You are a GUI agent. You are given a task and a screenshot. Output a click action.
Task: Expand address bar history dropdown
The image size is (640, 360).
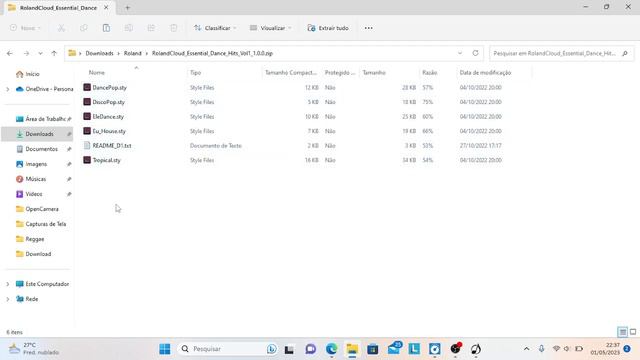click(460, 53)
